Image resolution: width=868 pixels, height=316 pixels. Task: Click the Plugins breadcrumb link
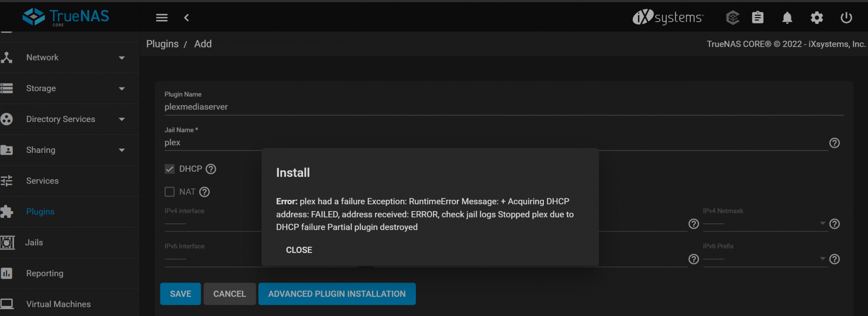(162, 44)
